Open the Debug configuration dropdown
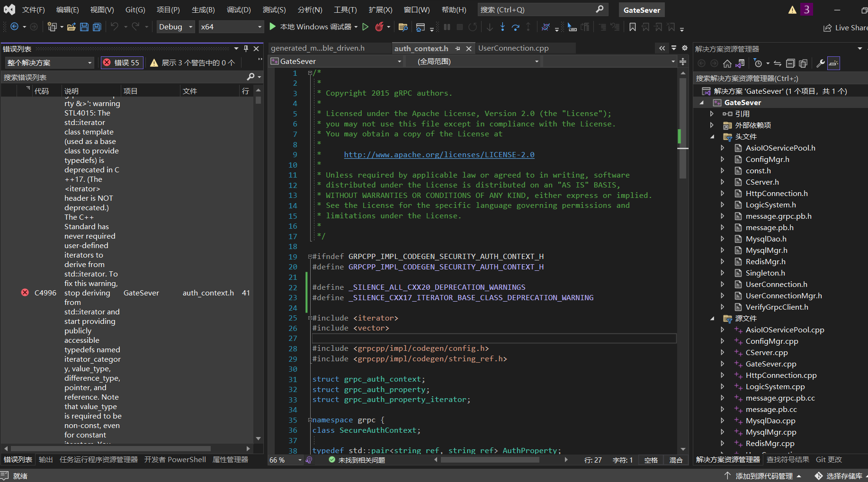868x482 pixels. (175, 27)
